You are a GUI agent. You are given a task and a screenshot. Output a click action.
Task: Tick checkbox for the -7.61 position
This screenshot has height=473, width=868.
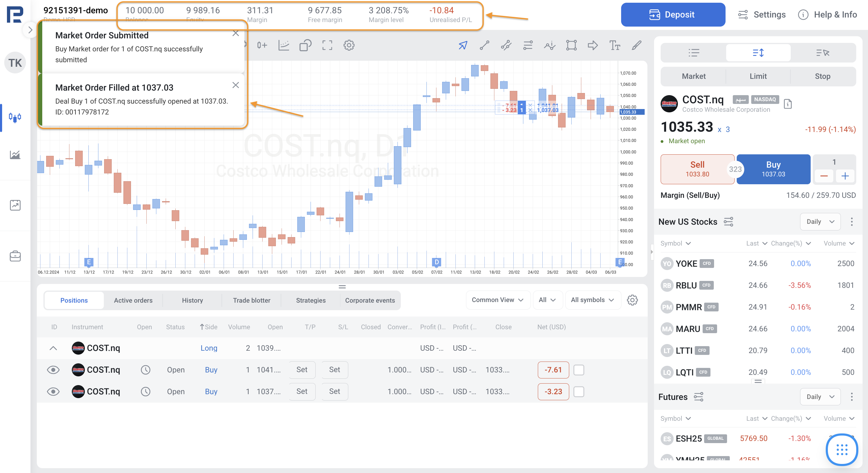pyautogui.click(x=579, y=370)
